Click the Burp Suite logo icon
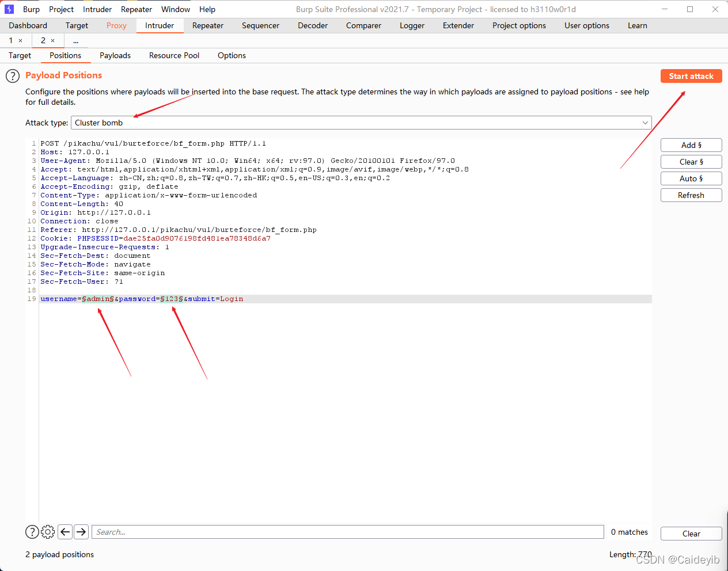728x571 pixels. click(9, 9)
